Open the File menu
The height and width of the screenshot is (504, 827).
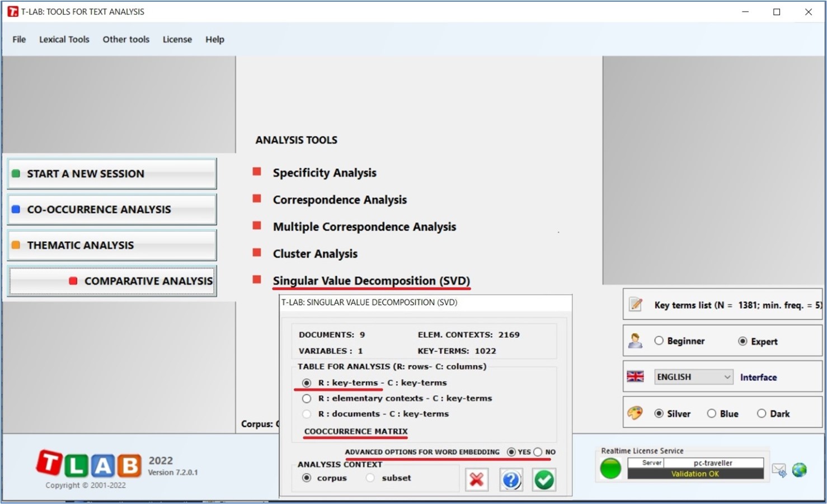[19, 39]
